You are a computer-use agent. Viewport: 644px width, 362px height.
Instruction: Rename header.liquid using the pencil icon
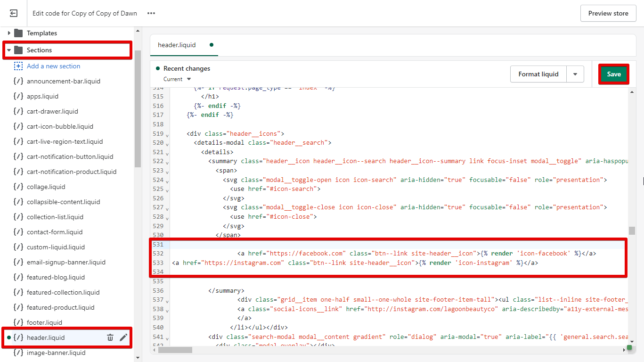[x=123, y=337]
